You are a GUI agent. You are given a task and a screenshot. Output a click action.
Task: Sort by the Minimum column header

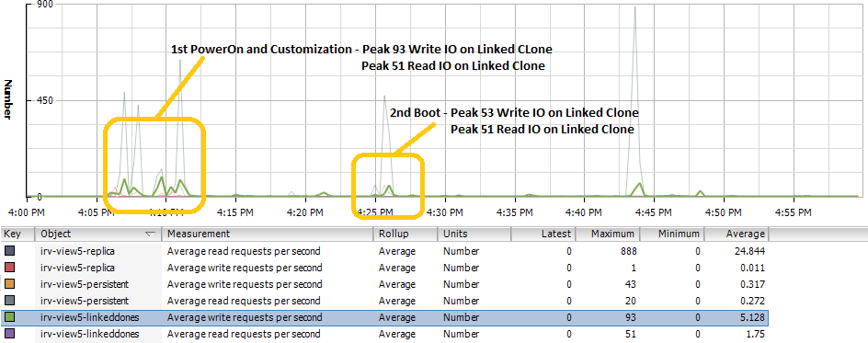click(673, 234)
